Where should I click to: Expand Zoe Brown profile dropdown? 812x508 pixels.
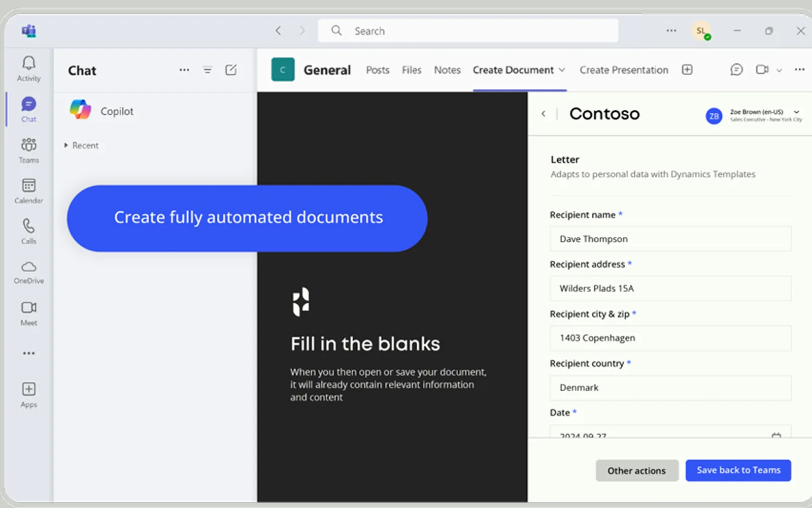click(796, 112)
